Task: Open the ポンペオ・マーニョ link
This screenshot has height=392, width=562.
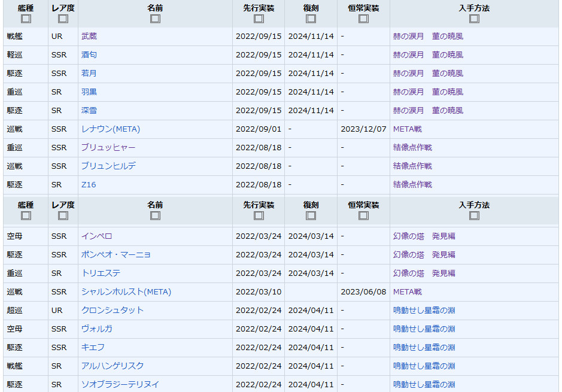Action: pos(116,255)
